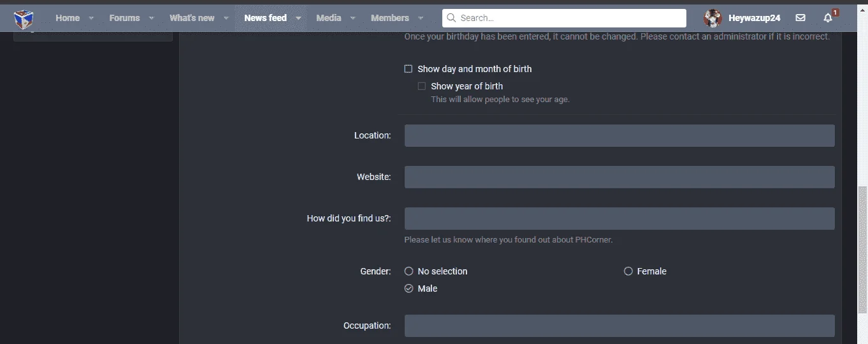Tick the Show year of birth checkbox
This screenshot has width=868, height=344.
pos(422,86)
